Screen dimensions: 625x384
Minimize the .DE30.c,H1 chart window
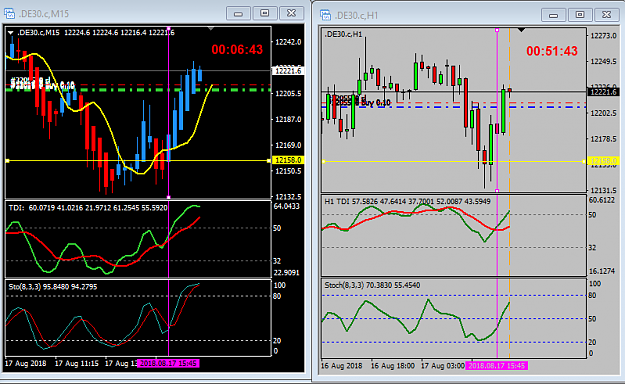click(x=553, y=15)
